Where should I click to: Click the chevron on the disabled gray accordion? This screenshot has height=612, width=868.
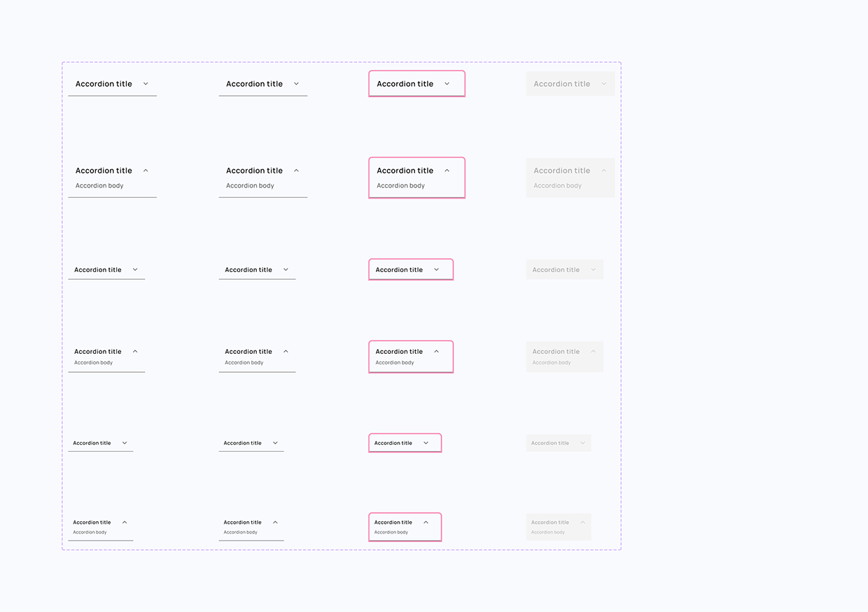click(603, 83)
